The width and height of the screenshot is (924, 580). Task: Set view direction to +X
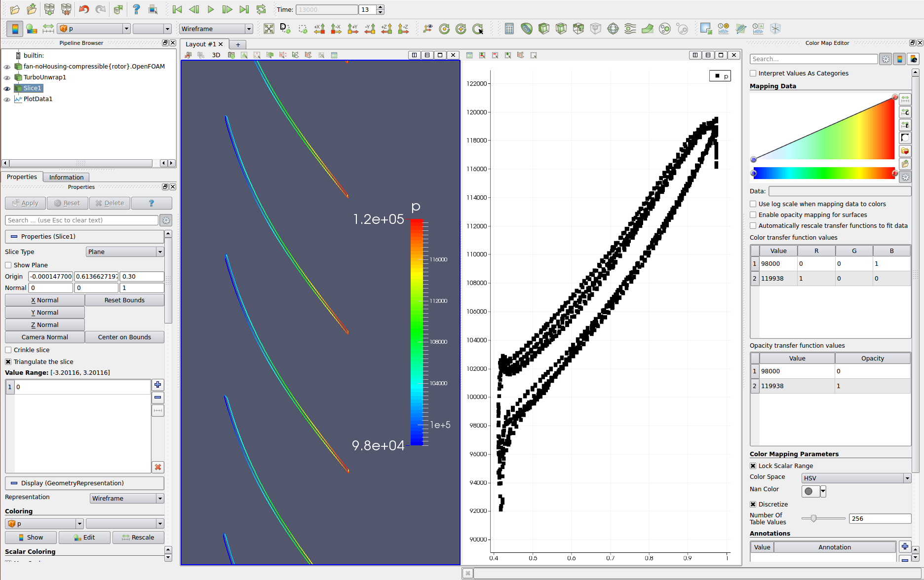point(319,29)
